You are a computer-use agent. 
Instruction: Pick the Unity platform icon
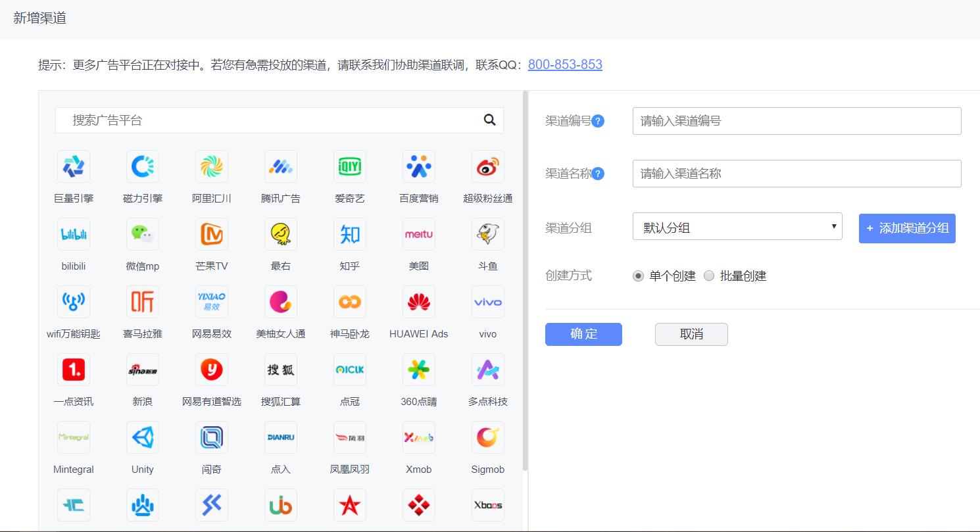click(143, 437)
